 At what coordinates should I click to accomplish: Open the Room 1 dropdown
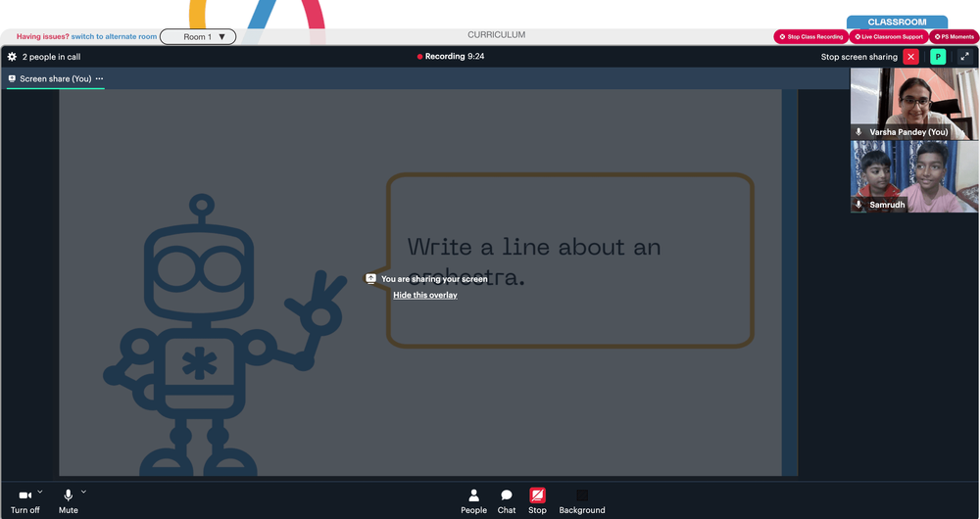click(x=198, y=37)
